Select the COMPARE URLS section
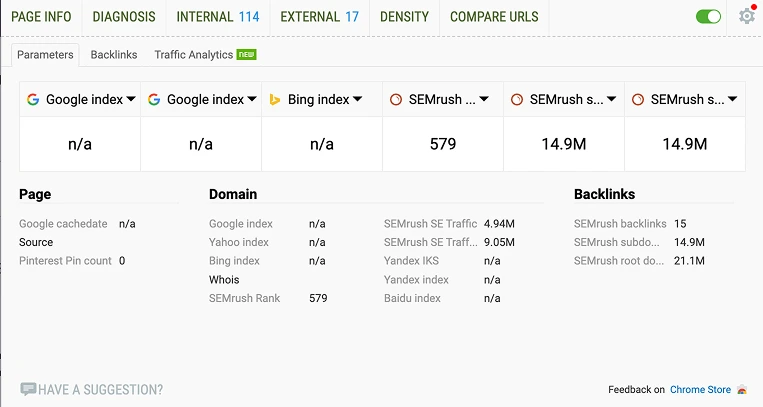This screenshot has height=407, width=763. click(494, 17)
